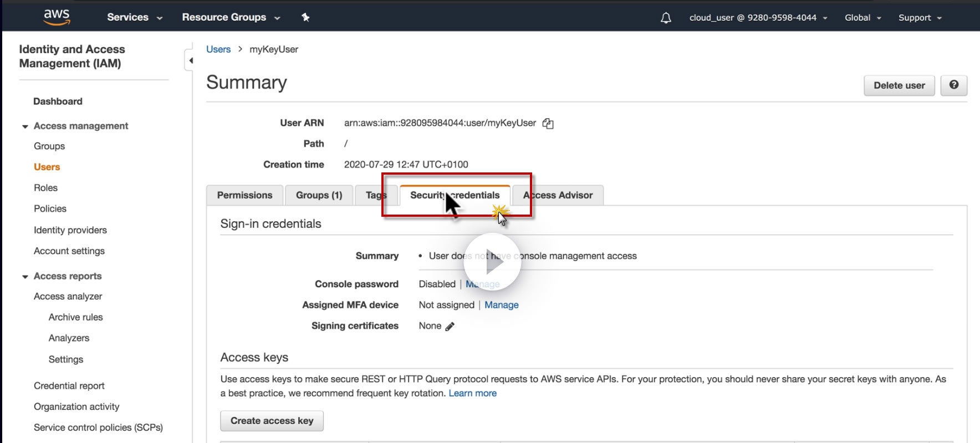Collapse the Access management section
980x443 pixels.
click(x=25, y=126)
